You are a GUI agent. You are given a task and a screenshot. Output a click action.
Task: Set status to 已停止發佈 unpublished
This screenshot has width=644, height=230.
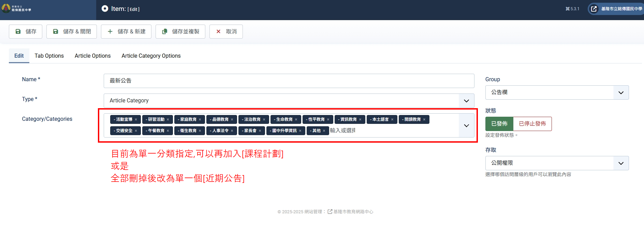click(x=532, y=124)
